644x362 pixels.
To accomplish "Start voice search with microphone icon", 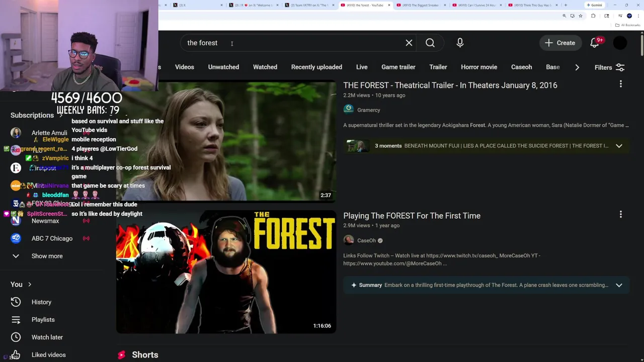I will coord(460,43).
